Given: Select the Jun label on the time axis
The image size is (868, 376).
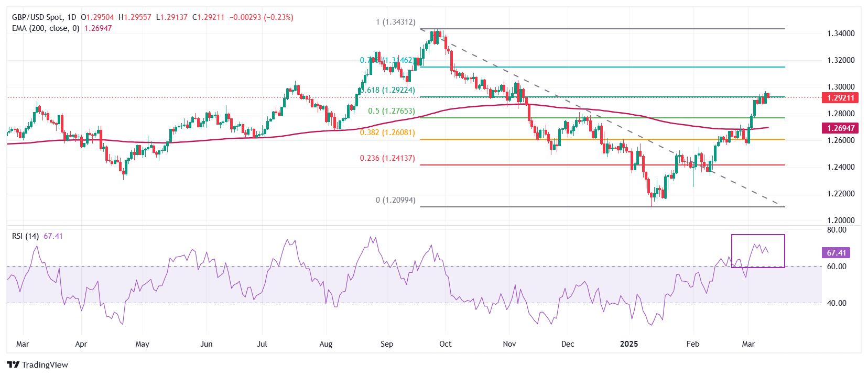Looking at the screenshot, I should pos(207,344).
